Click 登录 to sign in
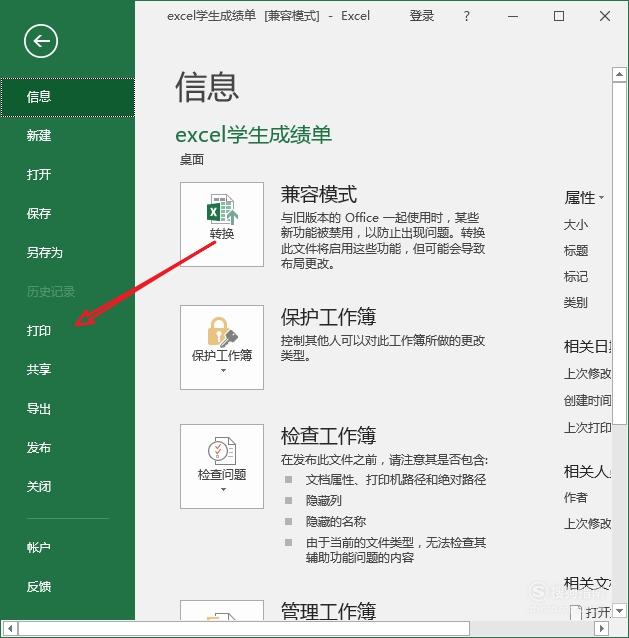 coord(422,16)
